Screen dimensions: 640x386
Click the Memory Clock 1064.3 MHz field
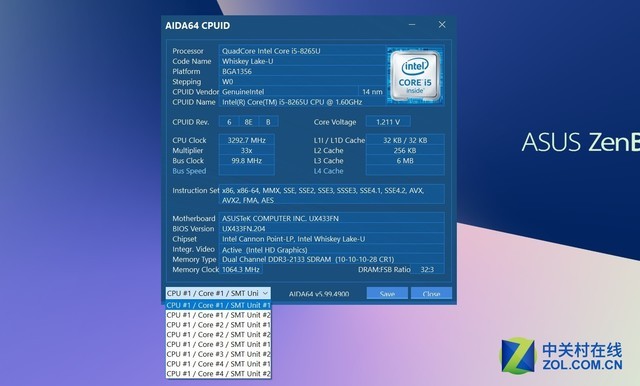coord(241,269)
